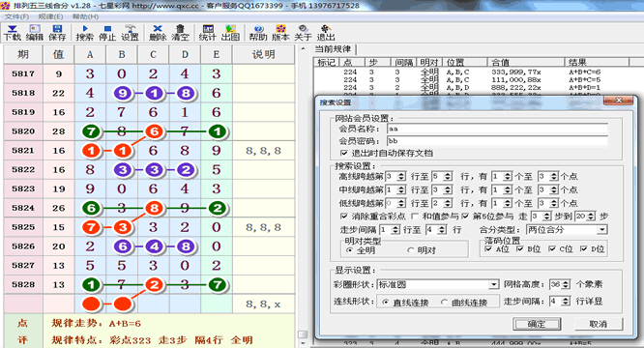The image size is (644, 348).
Task: Open the 彩圈形状 dropdown
Action: pyautogui.click(x=494, y=284)
